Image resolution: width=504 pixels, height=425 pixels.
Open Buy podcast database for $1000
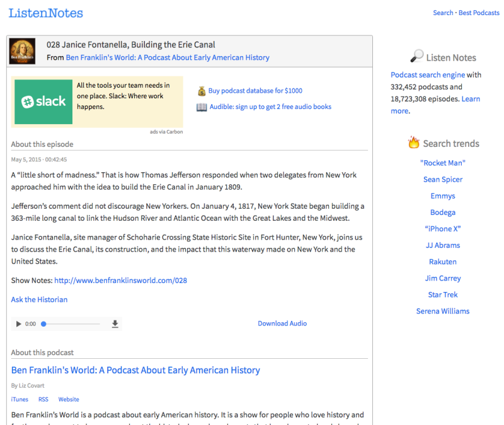(255, 91)
